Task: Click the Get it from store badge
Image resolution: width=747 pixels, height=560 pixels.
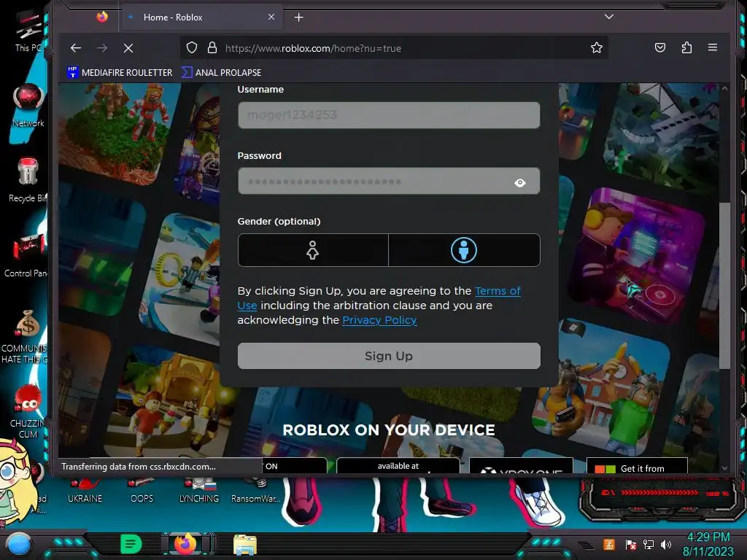Action: [637, 466]
